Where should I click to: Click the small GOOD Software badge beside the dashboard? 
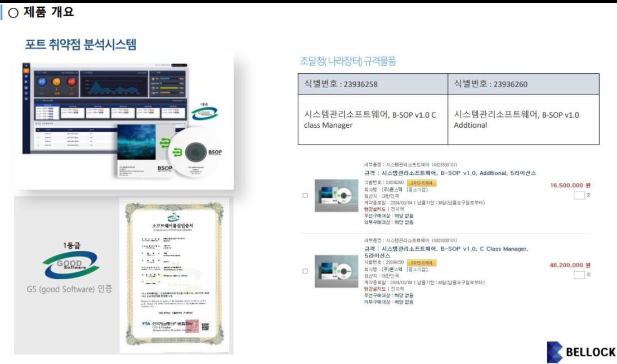coord(204,111)
